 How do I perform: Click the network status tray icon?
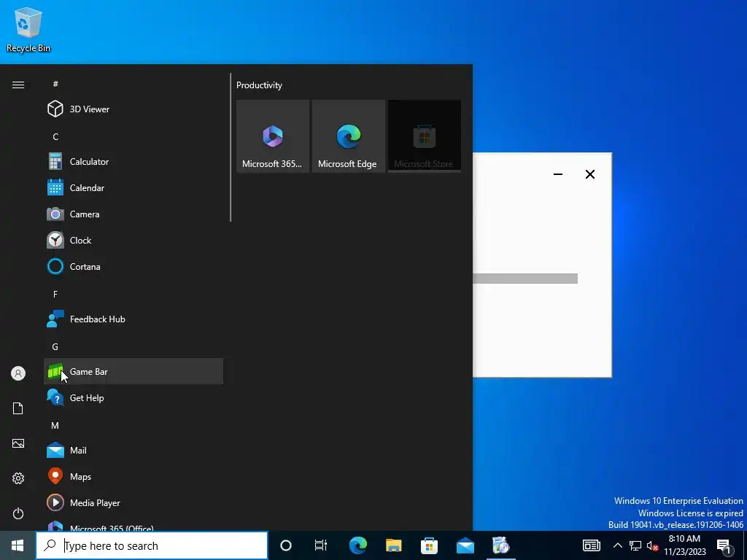635,545
